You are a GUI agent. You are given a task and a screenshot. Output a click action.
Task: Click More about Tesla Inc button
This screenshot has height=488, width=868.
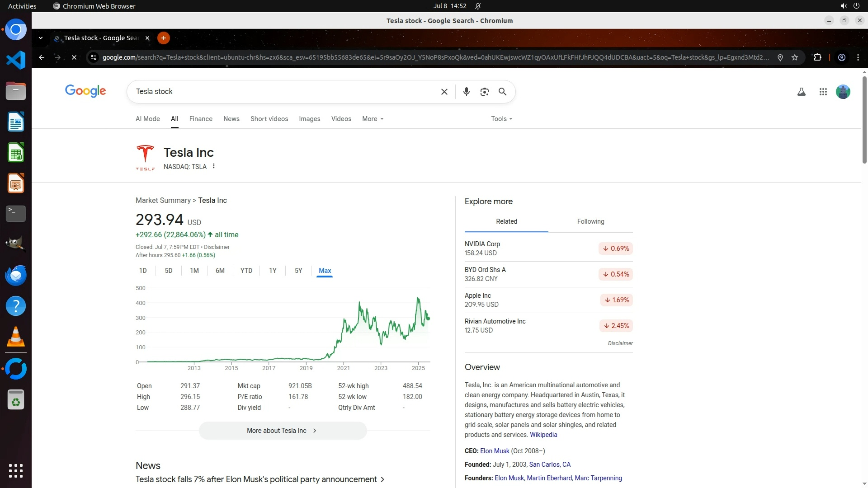pyautogui.click(x=283, y=431)
